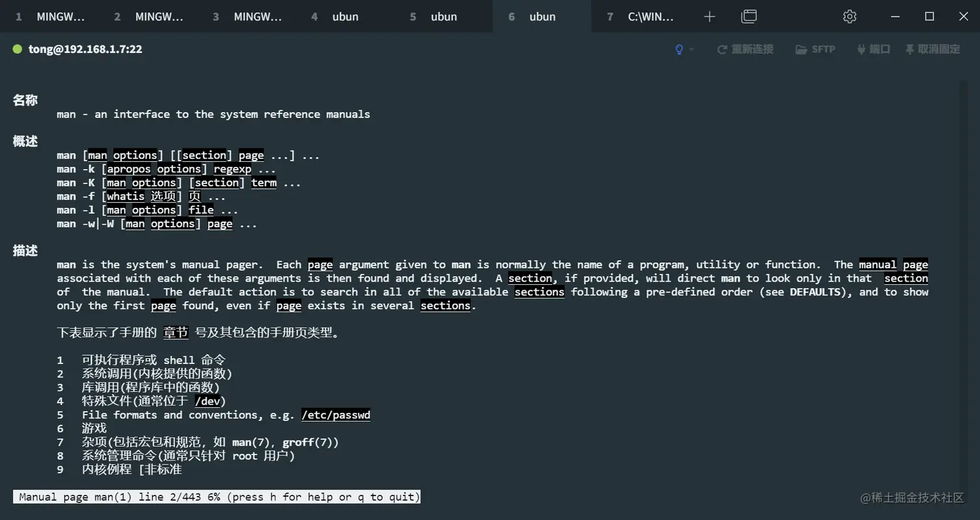Click row 9 内核例程 [非标准
This screenshot has height=520, width=980.
point(119,469)
